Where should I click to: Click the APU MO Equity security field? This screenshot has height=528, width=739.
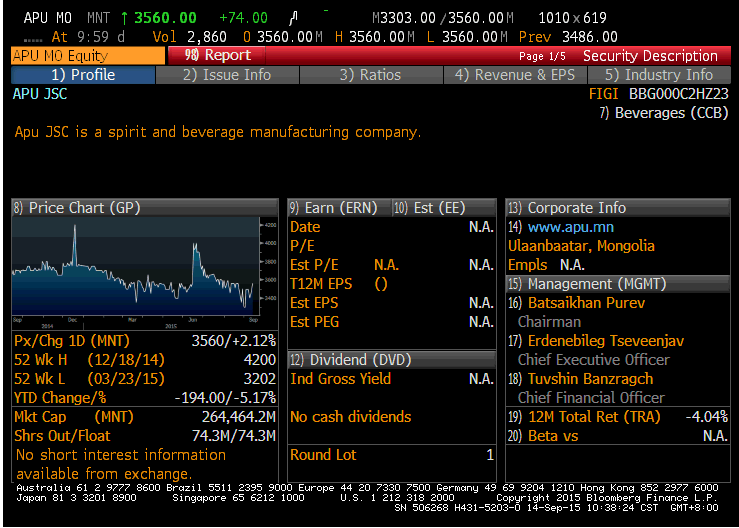(x=86, y=56)
